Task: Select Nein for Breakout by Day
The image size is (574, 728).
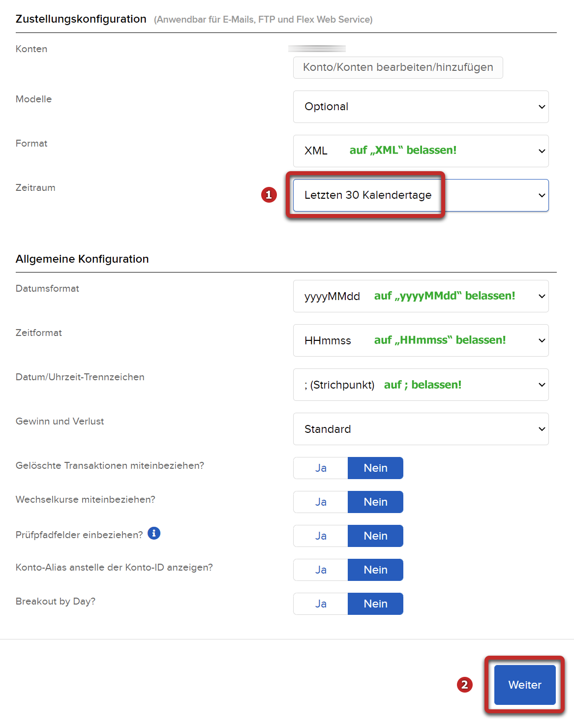Action: click(x=375, y=604)
